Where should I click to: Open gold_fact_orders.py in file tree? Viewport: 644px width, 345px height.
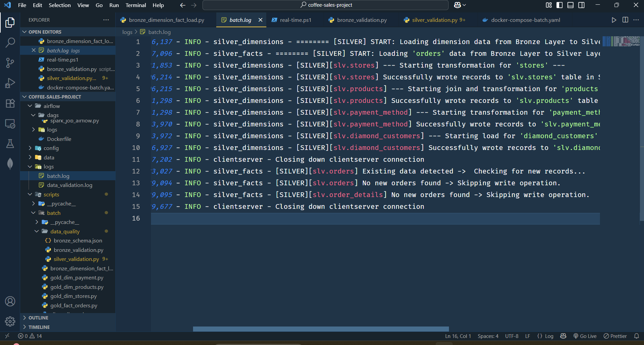74,305
